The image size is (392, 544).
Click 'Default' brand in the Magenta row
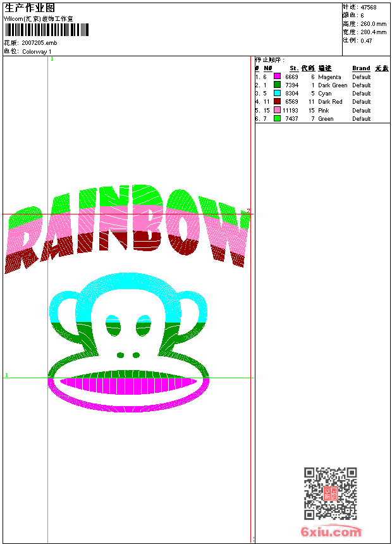(x=362, y=77)
